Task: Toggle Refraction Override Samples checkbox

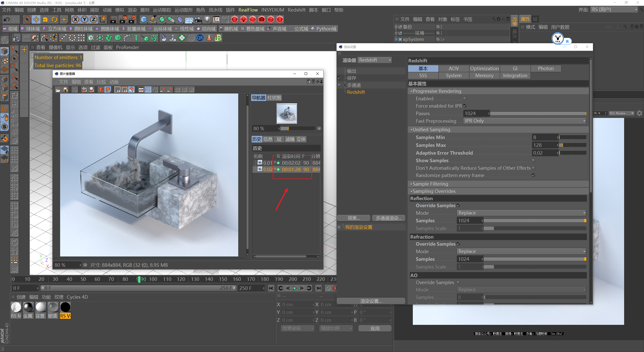Action: pos(458,244)
